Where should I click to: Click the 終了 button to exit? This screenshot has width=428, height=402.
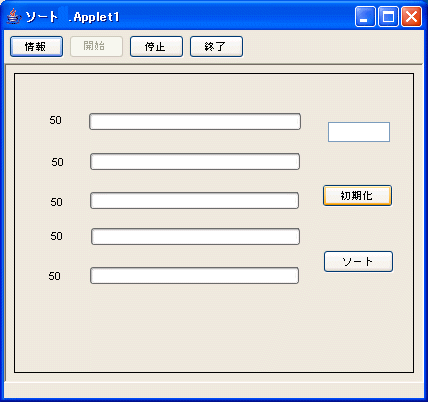216,46
